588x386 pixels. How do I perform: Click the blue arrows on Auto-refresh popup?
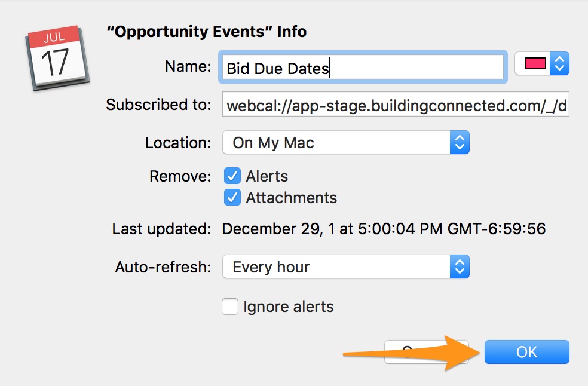pos(460,267)
